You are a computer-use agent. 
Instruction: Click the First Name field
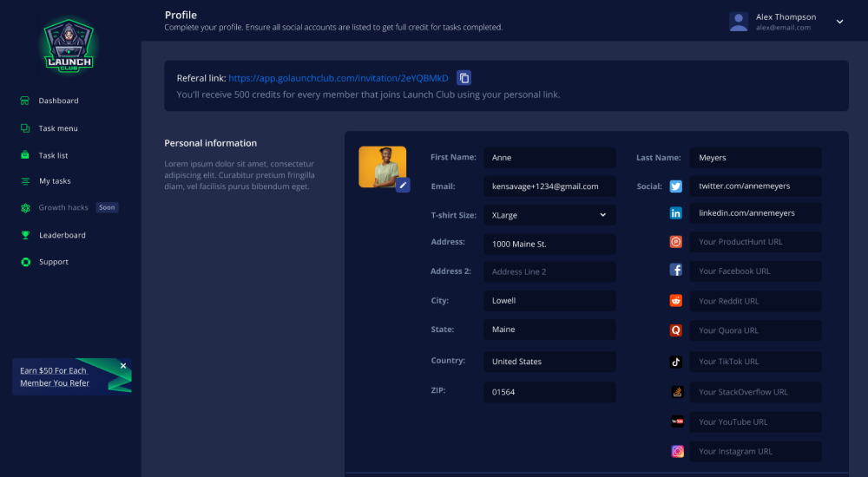549,158
